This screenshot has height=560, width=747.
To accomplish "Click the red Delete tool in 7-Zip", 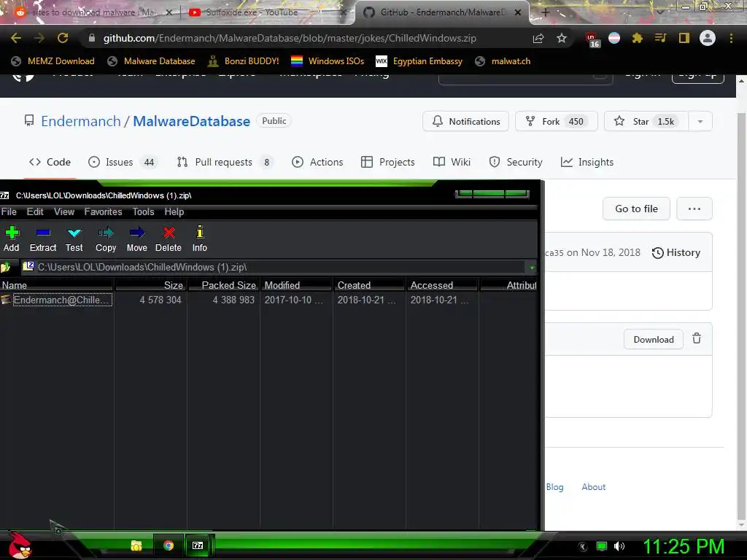I will pyautogui.click(x=169, y=238).
